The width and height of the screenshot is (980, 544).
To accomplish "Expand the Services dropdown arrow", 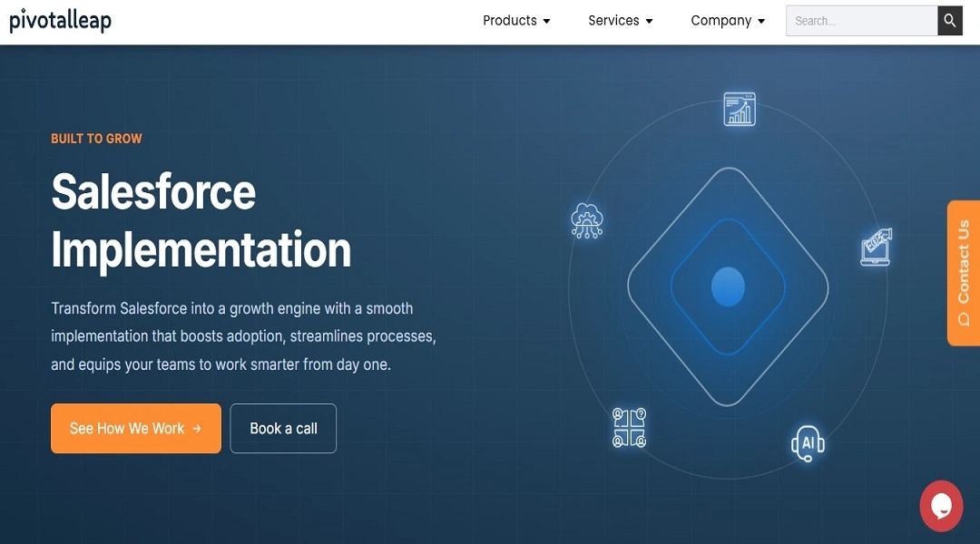I will tap(650, 21).
